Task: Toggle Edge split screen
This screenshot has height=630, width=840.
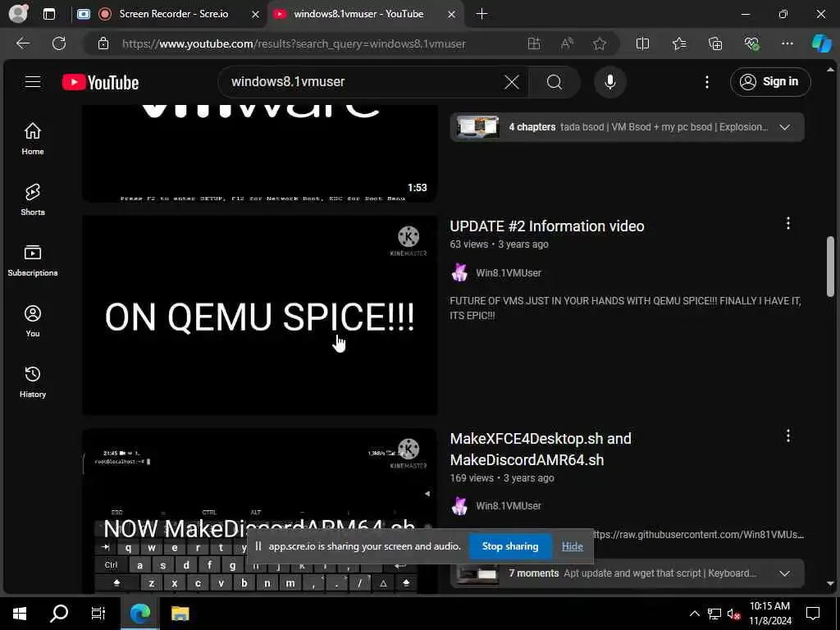Action: click(x=642, y=44)
